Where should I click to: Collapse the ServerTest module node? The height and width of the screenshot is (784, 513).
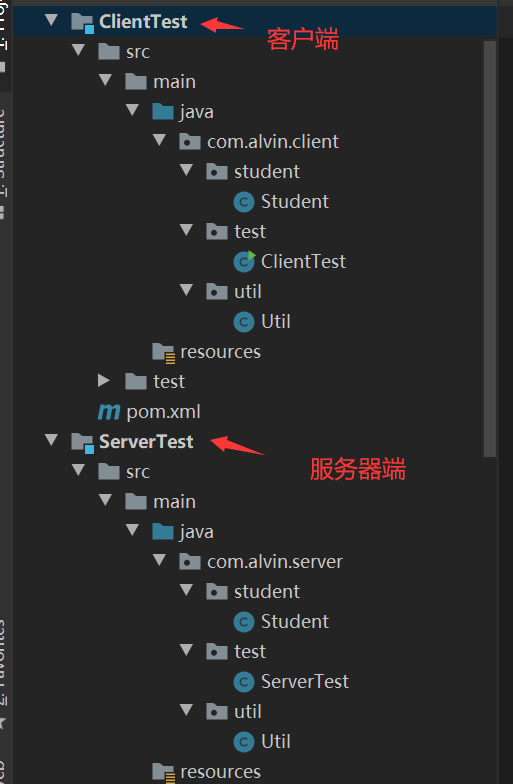coord(52,440)
